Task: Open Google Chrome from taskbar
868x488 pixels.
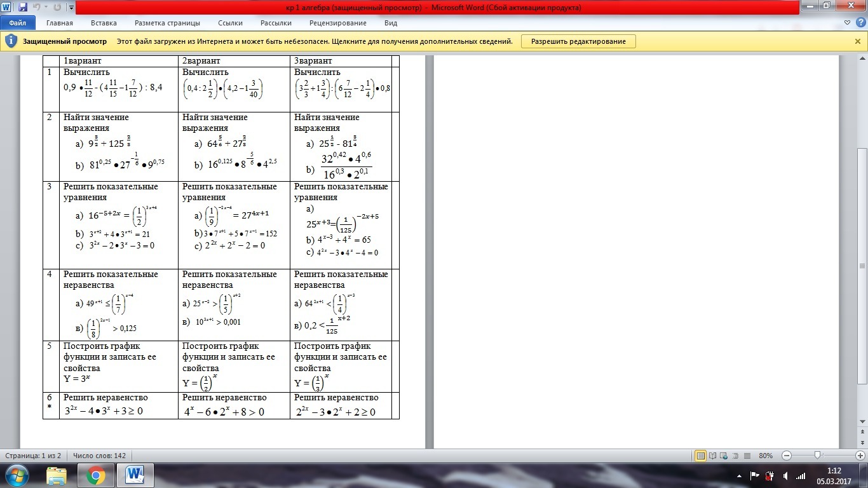Action: (x=96, y=475)
